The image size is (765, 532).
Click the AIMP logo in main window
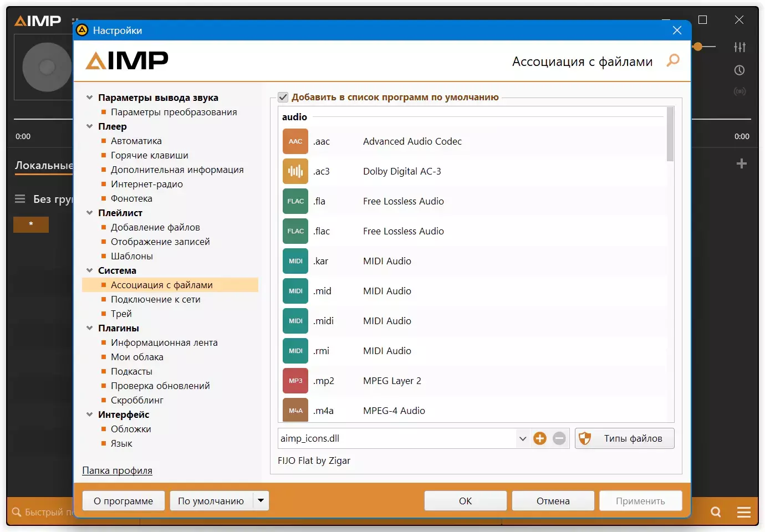click(38, 21)
